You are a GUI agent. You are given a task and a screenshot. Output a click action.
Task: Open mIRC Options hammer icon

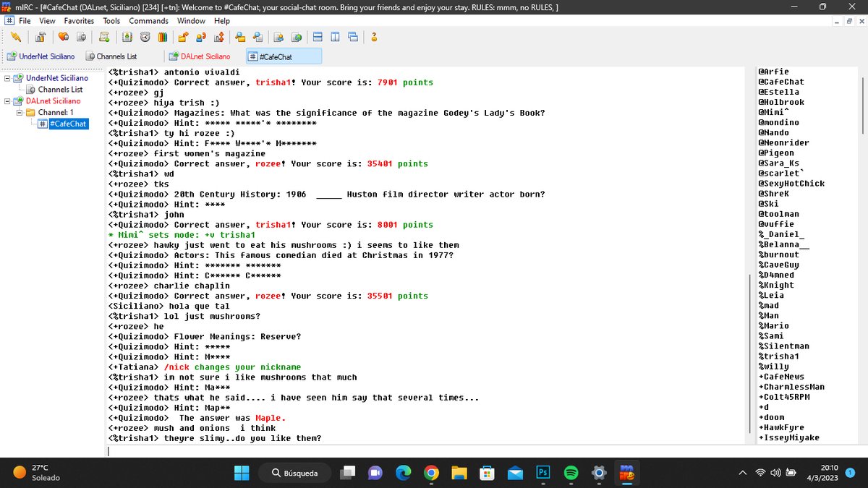tap(41, 37)
